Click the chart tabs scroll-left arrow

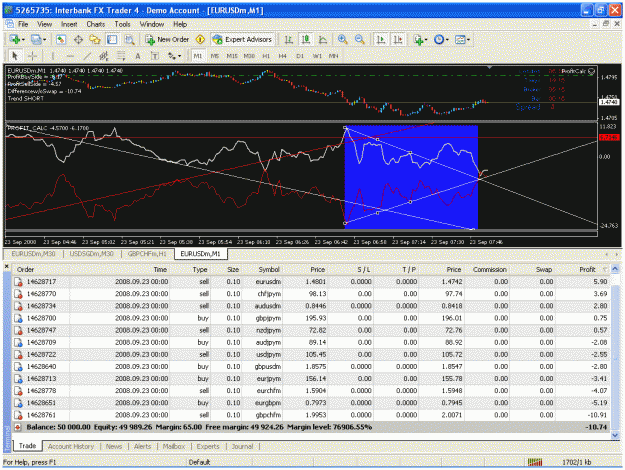click(607, 254)
